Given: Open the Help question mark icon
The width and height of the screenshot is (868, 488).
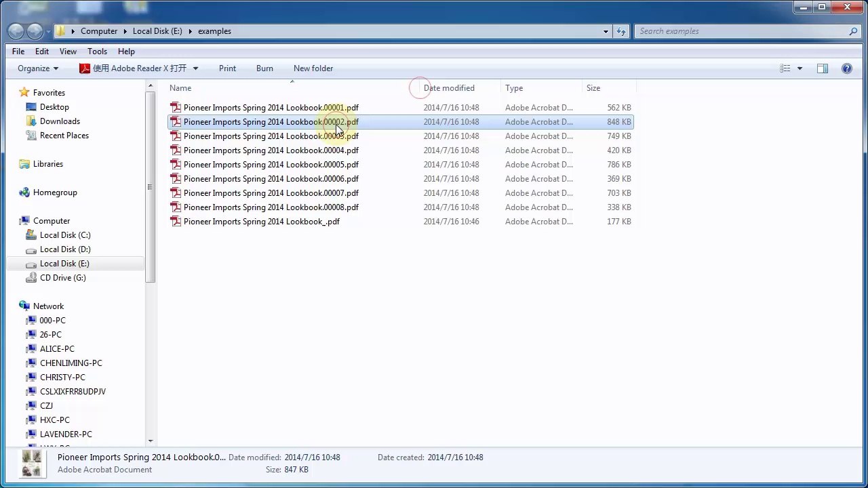Looking at the screenshot, I should coord(847,68).
